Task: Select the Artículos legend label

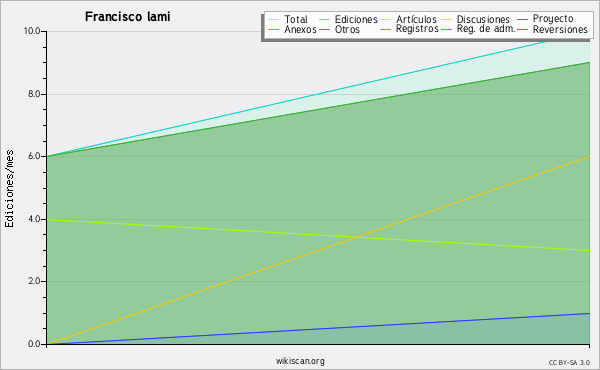Action: pos(416,19)
